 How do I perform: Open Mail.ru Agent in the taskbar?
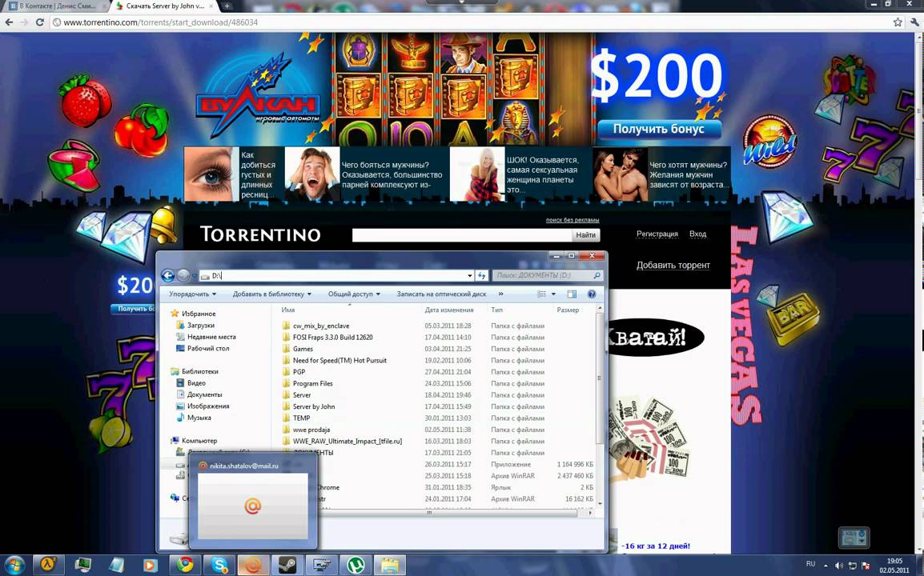coord(253,565)
